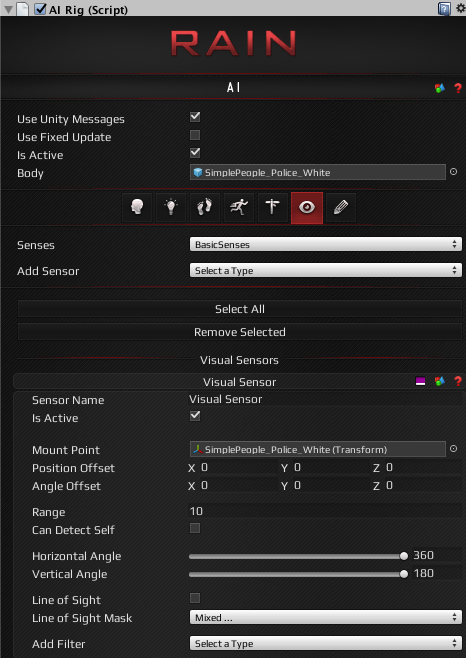This screenshot has width=466, height=658.
Task: Open the Custom elements tab (pencil icon)
Action: tap(341, 207)
